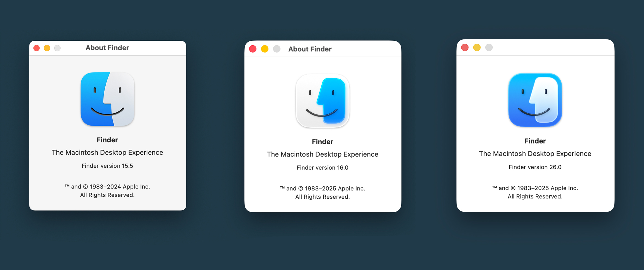The height and width of the screenshot is (270, 644).
Task: Close the Finder version 16.0 About window
Action: click(253, 49)
